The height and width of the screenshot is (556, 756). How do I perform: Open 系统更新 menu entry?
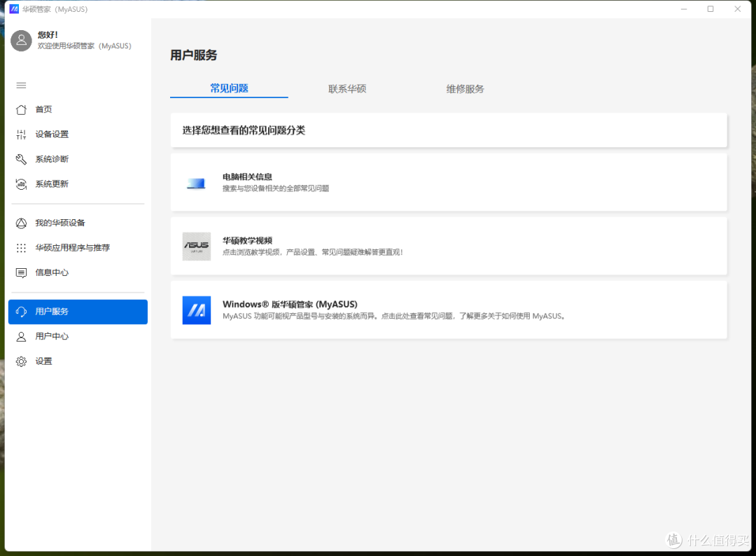coord(78,184)
